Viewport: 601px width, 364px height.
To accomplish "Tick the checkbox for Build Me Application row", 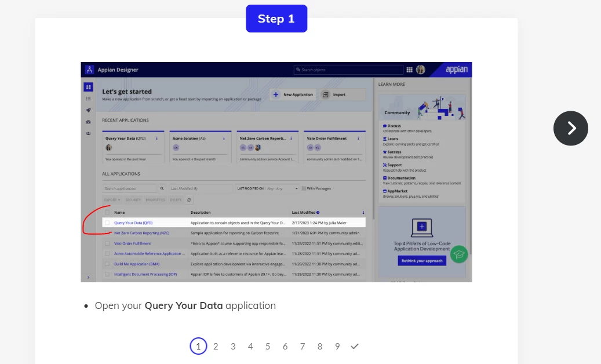I will pyautogui.click(x=107, y=264).
